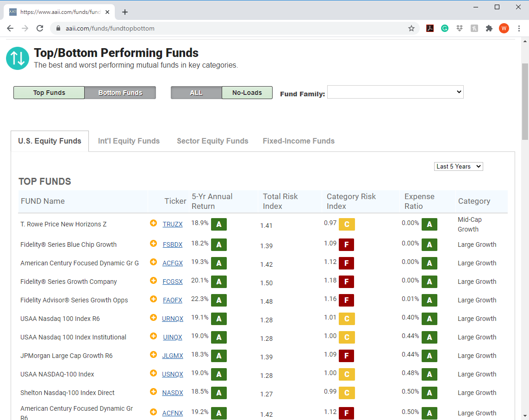529x420 pixels.
Task: Open the Grammarly extension icon
Action: pos(445,28)
